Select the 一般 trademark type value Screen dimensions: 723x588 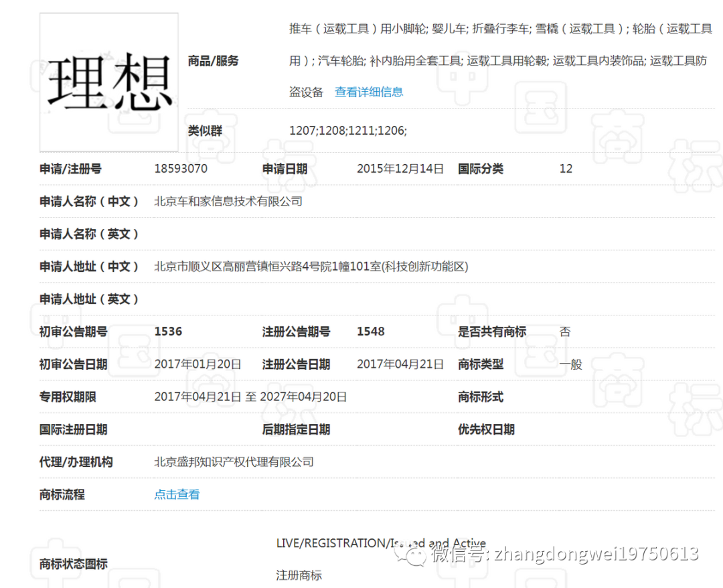pyautogui.click(x=571, y=364)
